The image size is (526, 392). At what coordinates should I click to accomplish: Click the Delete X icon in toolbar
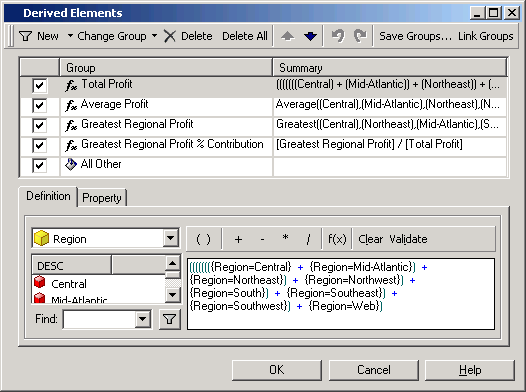point(170,36)
